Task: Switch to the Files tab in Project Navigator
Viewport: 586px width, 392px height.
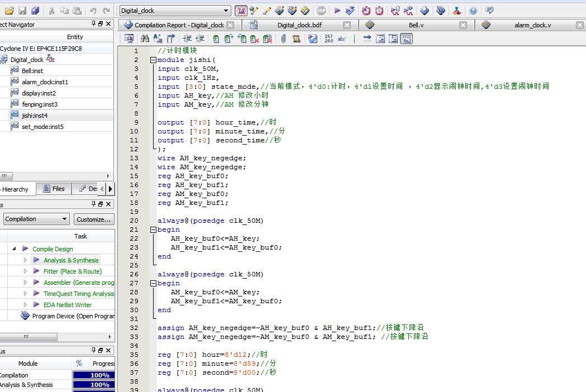Action: 54,189
